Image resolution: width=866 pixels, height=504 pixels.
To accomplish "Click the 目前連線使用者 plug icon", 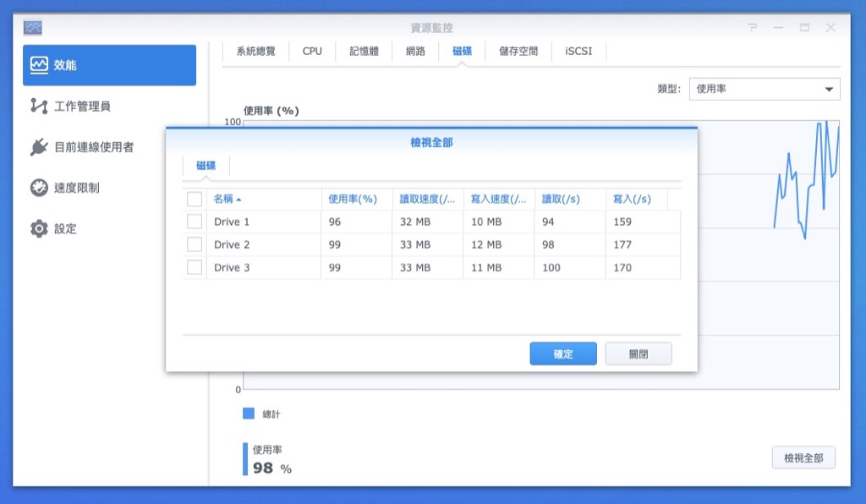I will [x=39, y=147].
